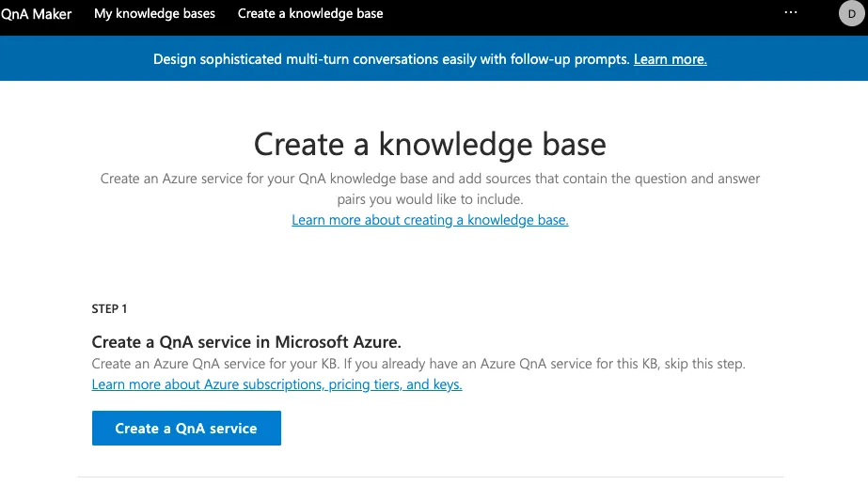Go to My knowledge bases tab
868x485 pixels.
pos(154,14)
